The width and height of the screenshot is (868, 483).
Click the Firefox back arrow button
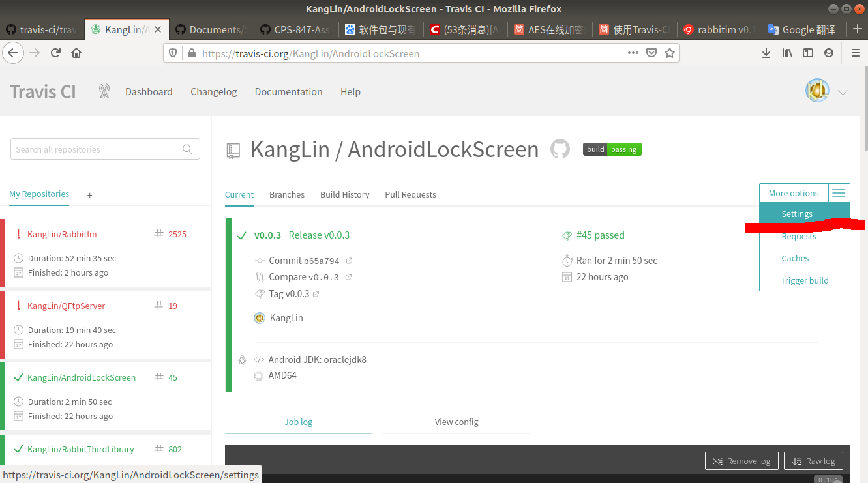point(14,53)
